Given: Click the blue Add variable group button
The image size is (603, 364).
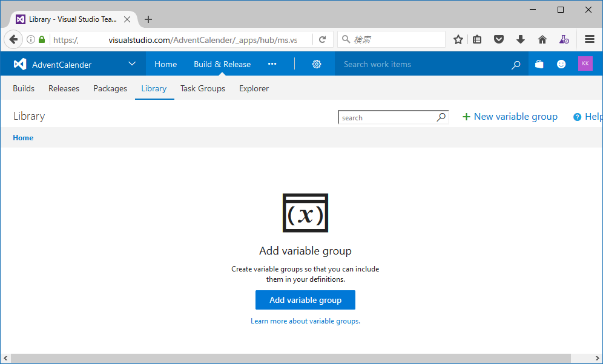Looking at the screenshot, I should (305, 300).
